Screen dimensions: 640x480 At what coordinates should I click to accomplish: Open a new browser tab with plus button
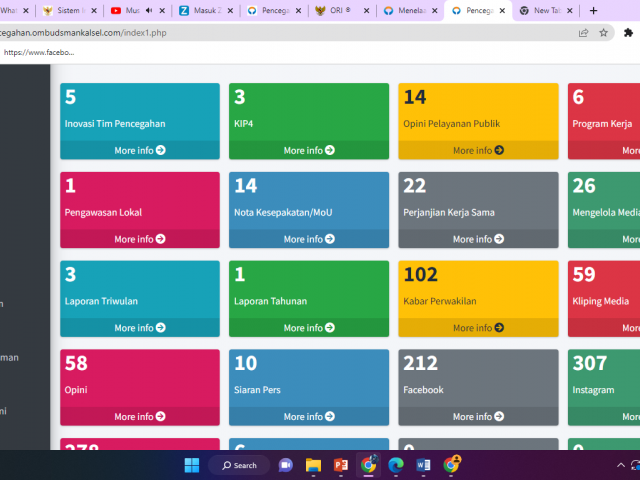tap(593, 10)
